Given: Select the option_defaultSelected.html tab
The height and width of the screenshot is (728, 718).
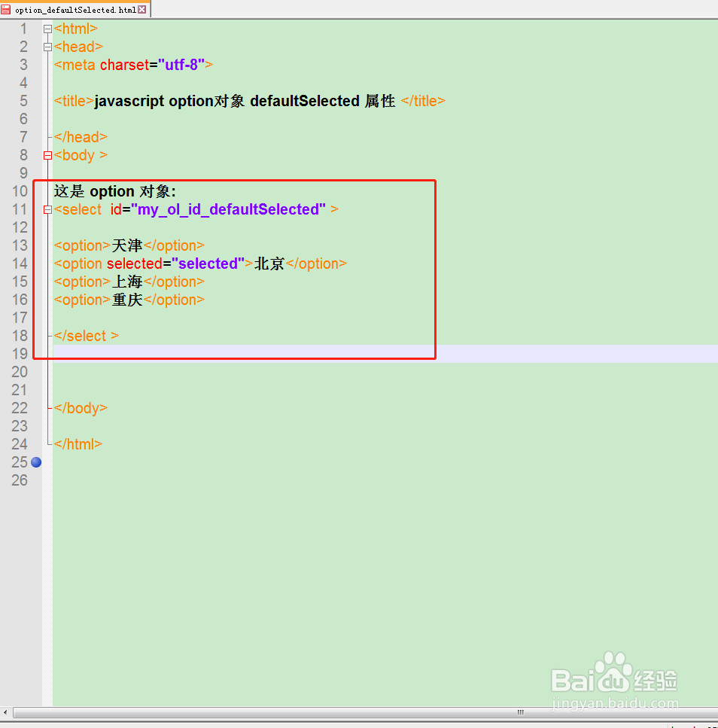Looking at the screenshot, I should point(75,9).
